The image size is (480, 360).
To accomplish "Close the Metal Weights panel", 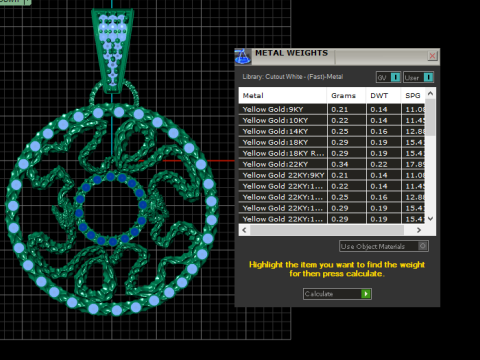I will click(x=432, y=56).
